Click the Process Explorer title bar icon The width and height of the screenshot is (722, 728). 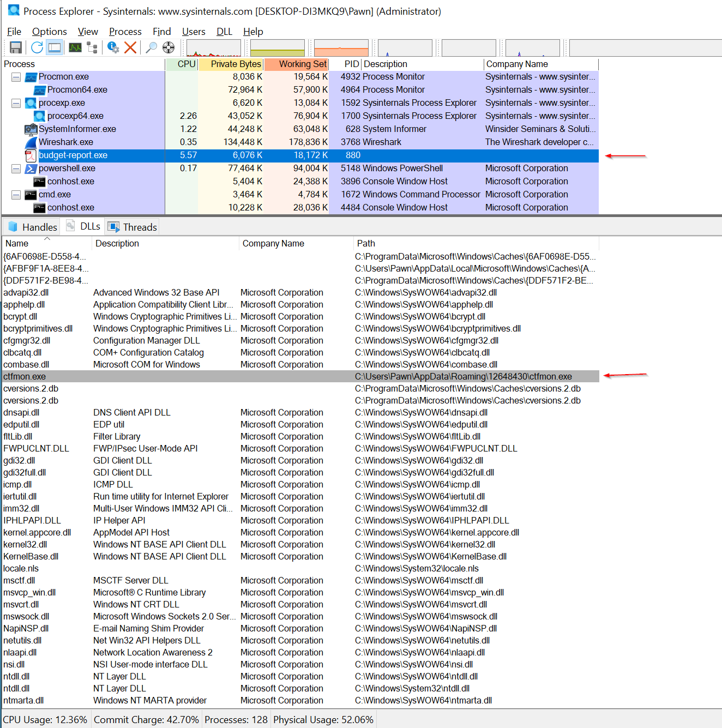click(x=14, y=11)
